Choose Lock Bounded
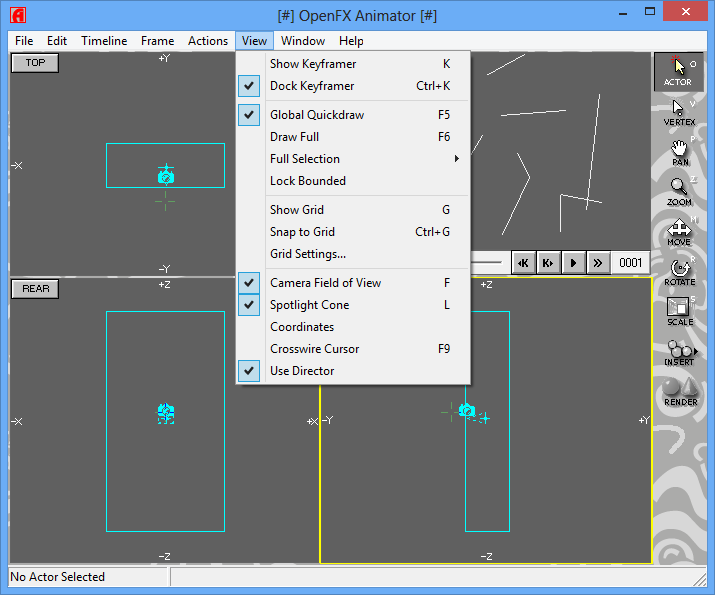This screenshot has height=595, width=715. [x=353, y=181]
